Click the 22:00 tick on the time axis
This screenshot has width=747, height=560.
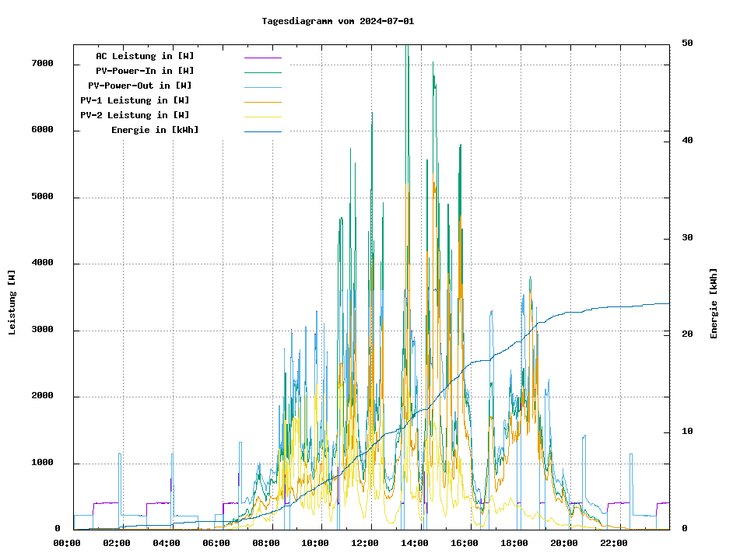click(x=614, y=543)
